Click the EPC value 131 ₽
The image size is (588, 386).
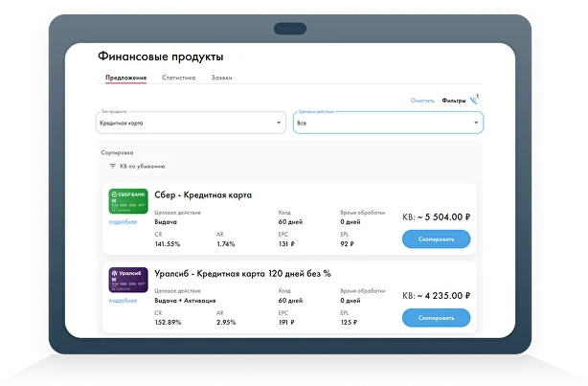click(286, 244)
